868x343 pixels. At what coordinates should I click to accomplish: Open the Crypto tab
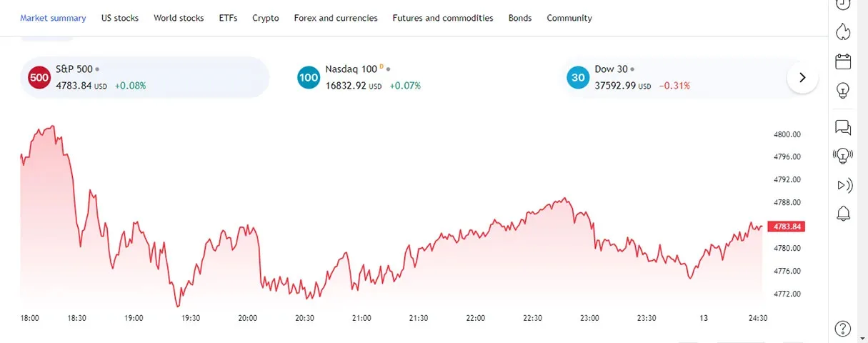266,18
